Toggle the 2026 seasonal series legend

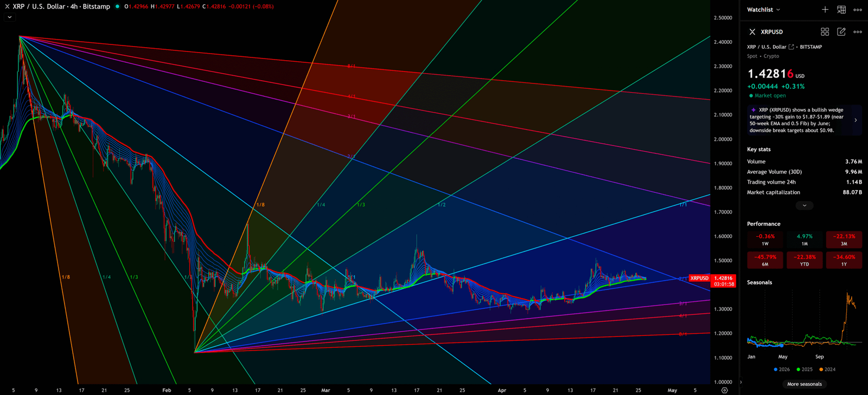point(782,370)
